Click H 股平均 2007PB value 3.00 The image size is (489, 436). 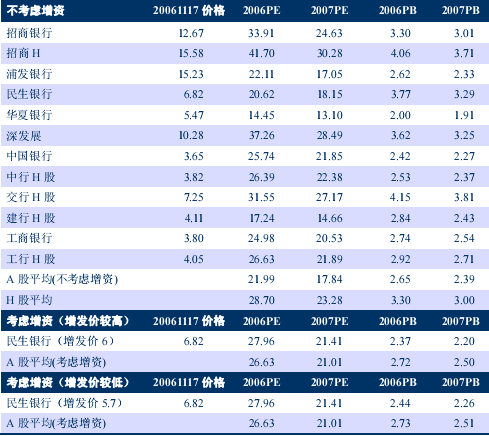click(x=464, y=300)
